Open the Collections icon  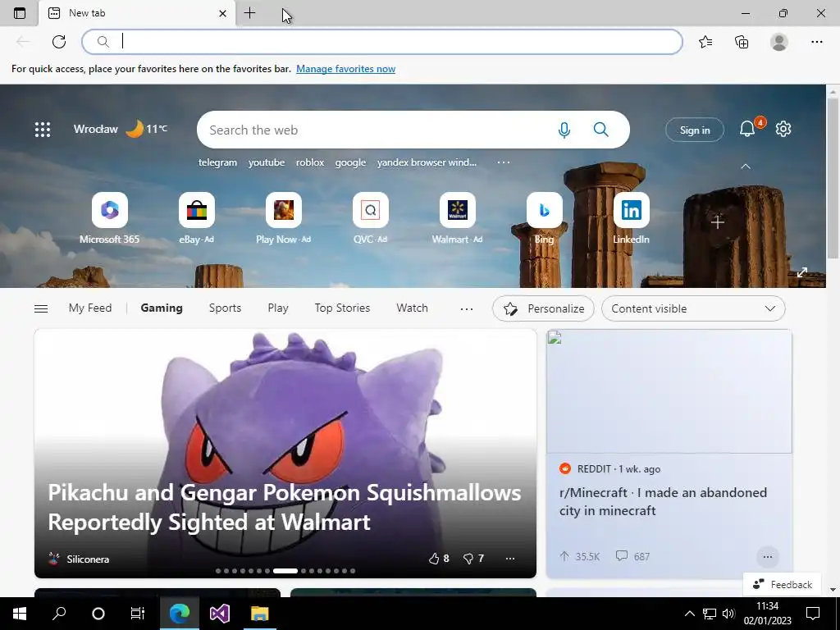742,42
